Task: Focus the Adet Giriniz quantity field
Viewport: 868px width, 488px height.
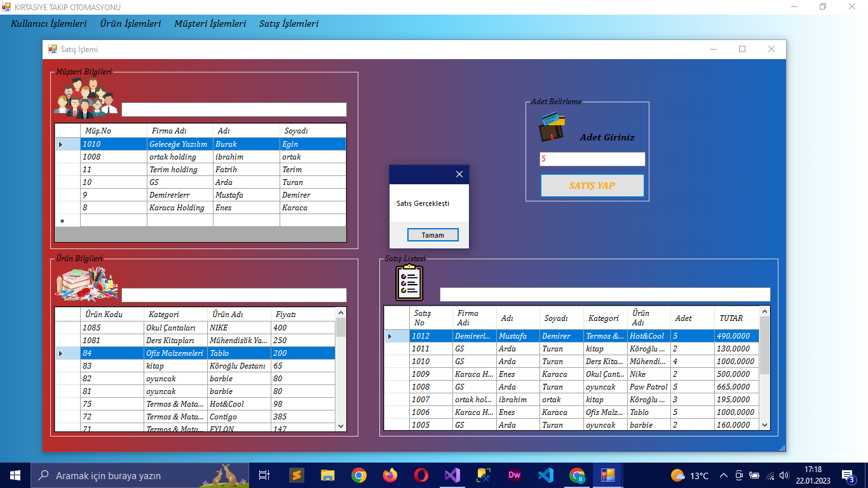Action: [592, 159]
